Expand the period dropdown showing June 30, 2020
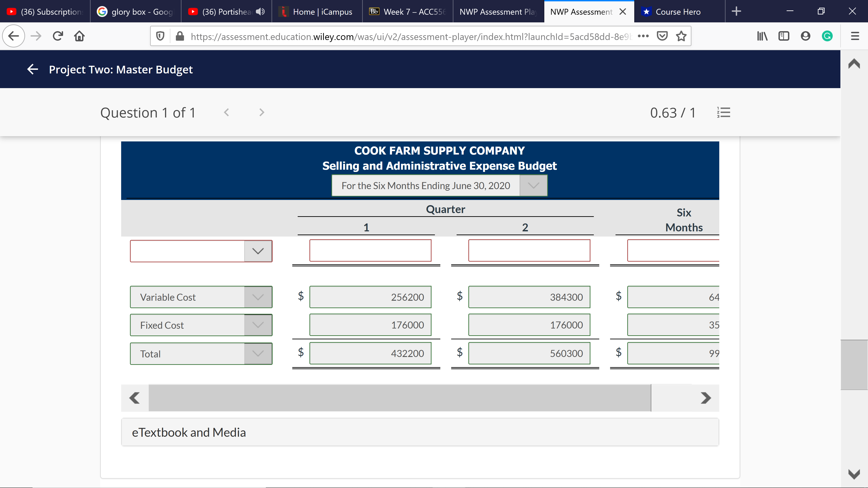Image resolution: width=868 pixels, height=488 pixels. tap(533, 185)
